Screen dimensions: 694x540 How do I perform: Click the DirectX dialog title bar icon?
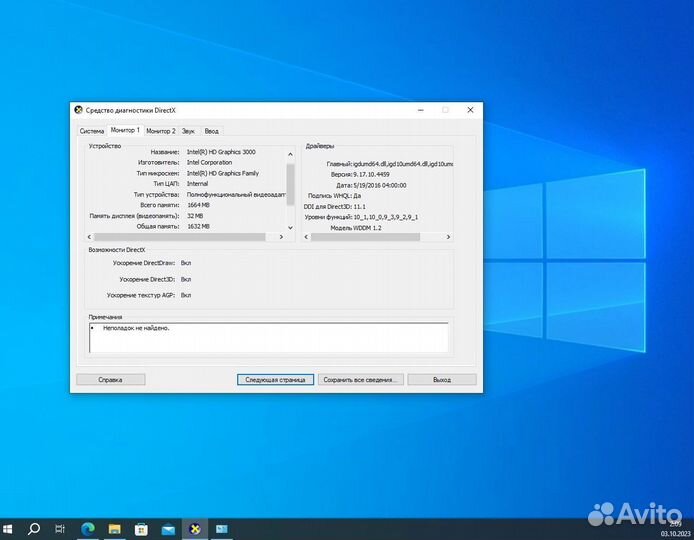pos(78,110)
